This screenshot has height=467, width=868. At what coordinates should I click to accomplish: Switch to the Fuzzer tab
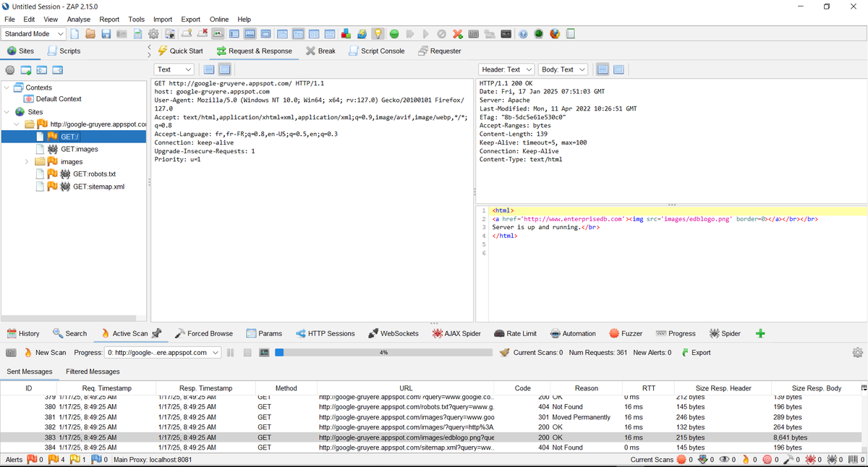[x=625, y=333]
